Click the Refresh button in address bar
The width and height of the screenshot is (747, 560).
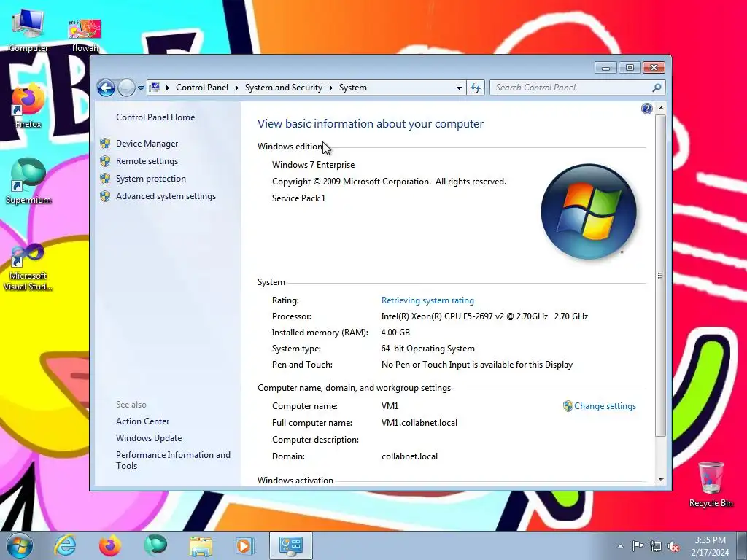point(476,87)
